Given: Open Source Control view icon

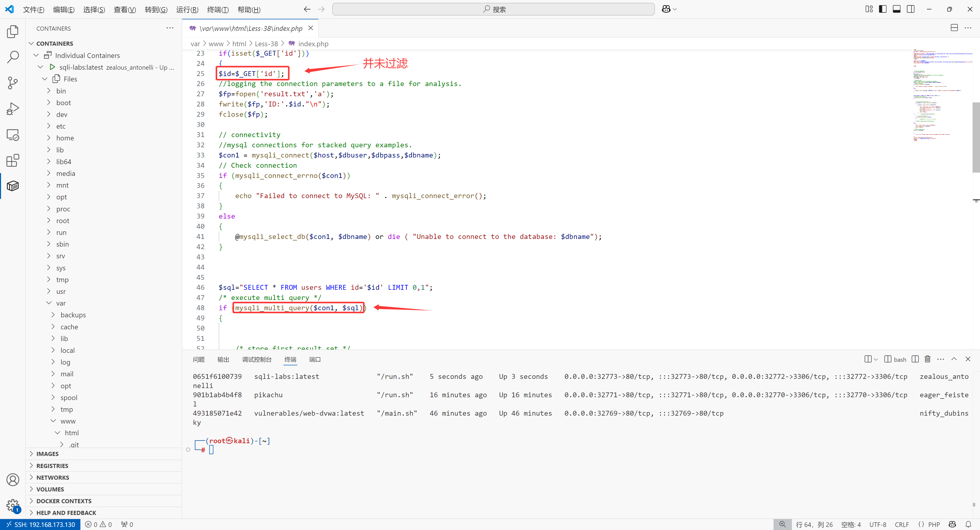Looking at the screenshot, I should coord(13,83).
